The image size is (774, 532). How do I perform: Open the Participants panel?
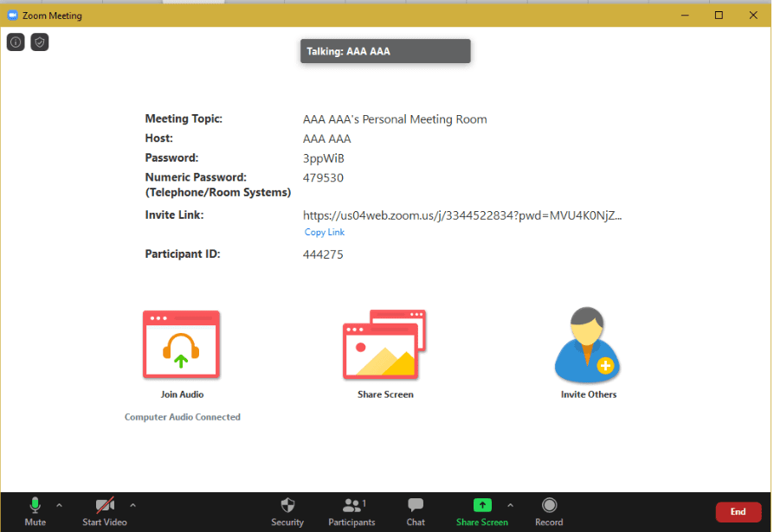(352, 510)
